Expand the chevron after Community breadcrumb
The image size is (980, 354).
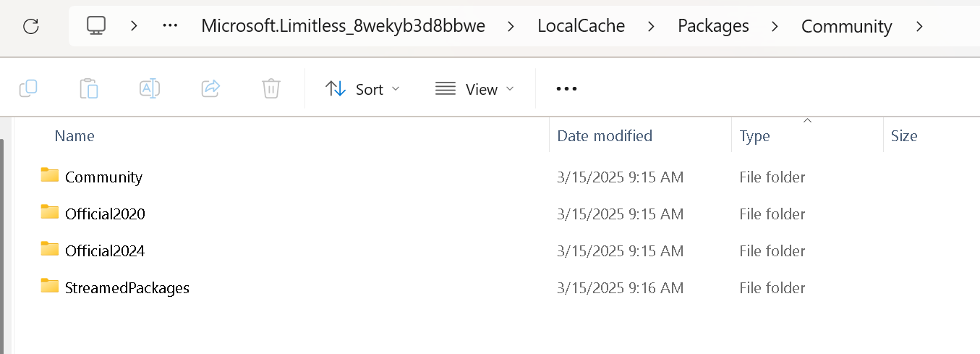[x=919, y=26]
